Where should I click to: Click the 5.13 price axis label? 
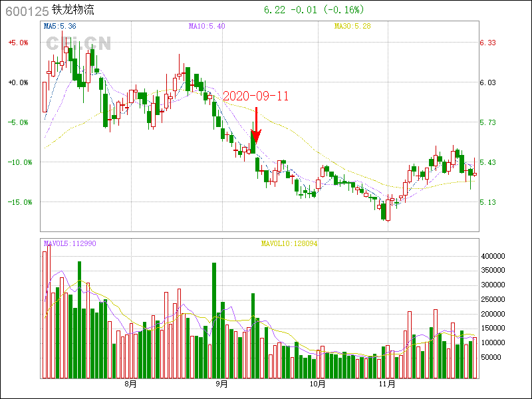487,202
